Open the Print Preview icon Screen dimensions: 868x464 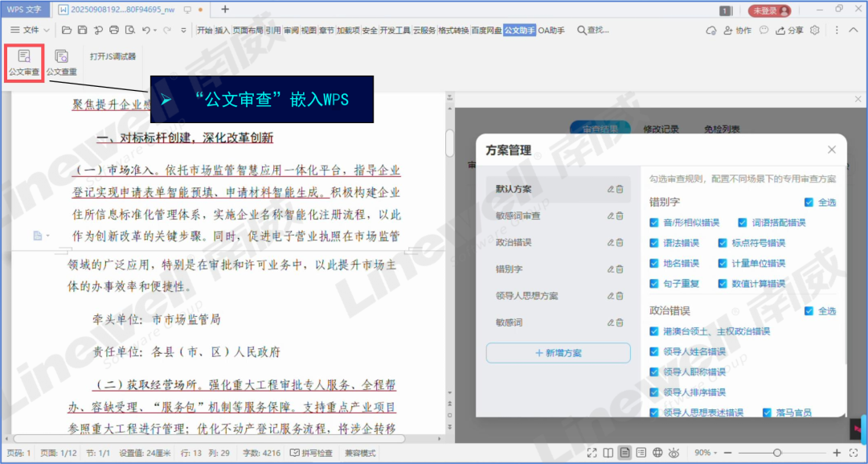(131, 28)
